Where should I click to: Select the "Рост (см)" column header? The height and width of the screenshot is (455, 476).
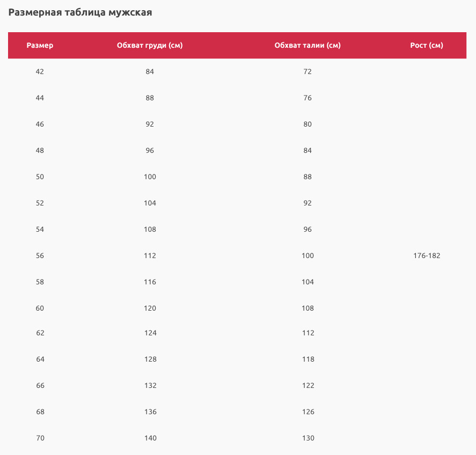point(427,46)
